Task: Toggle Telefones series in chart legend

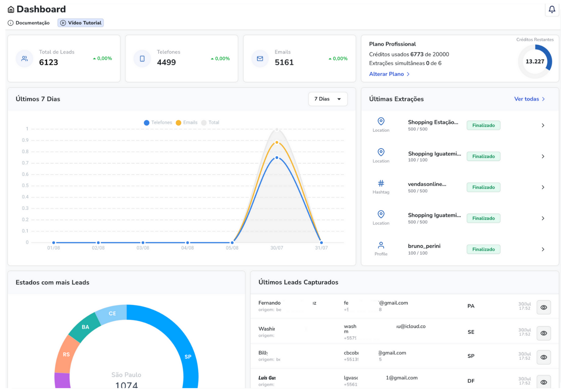Action: (158, 123)
